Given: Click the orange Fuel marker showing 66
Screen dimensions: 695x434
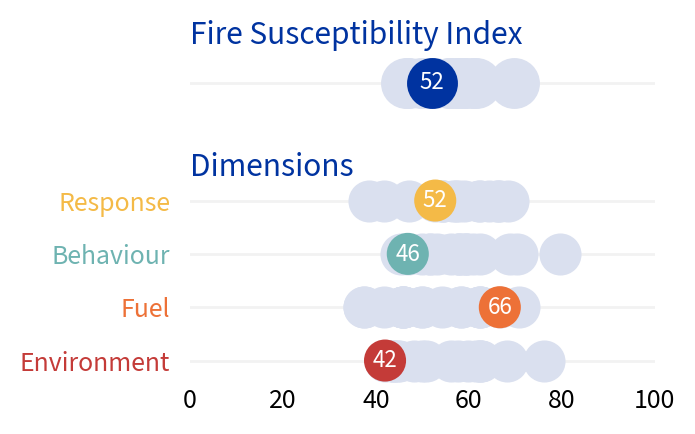Looking at the screenshot, I should [x=499, y=307].
